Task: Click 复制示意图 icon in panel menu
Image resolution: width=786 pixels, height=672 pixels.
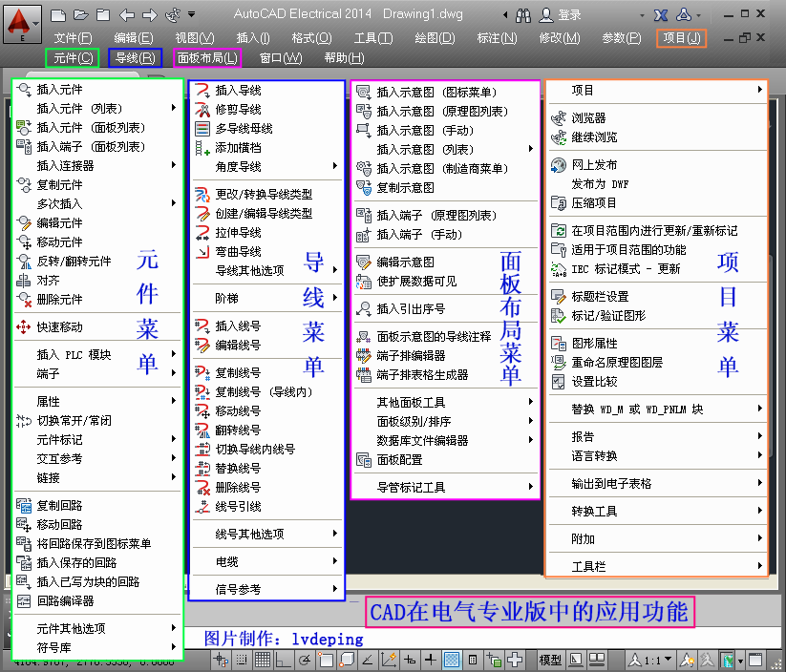Action: click(x=364, y=188)
